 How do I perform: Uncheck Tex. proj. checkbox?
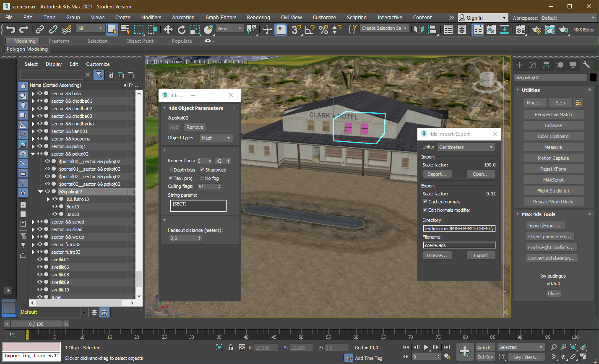click(x=171, y=178)
